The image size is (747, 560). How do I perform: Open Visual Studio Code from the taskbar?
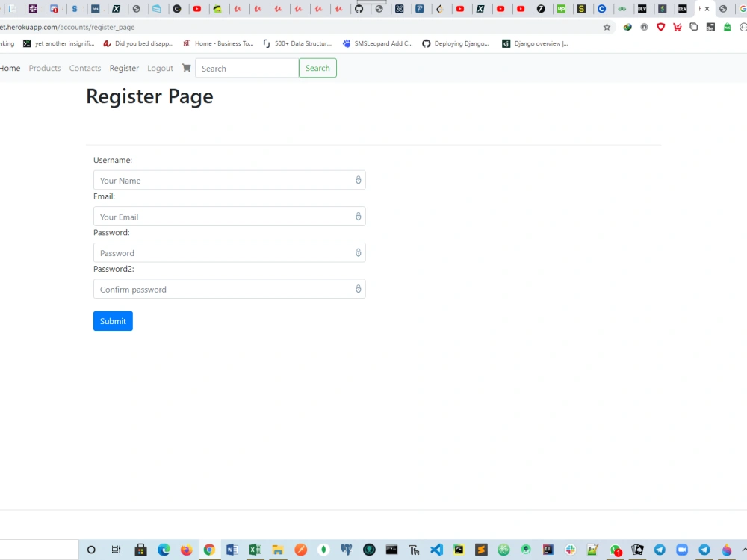click(436, 550)
